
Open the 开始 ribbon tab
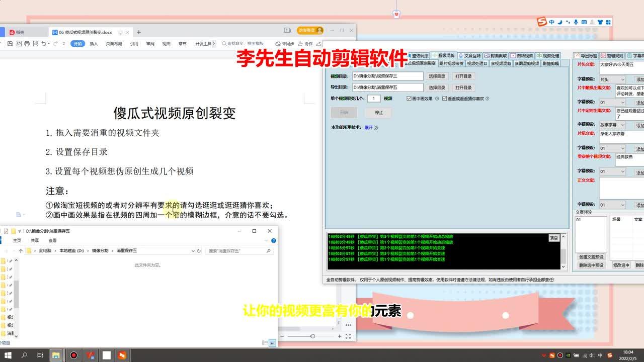(x=77, y=44)
